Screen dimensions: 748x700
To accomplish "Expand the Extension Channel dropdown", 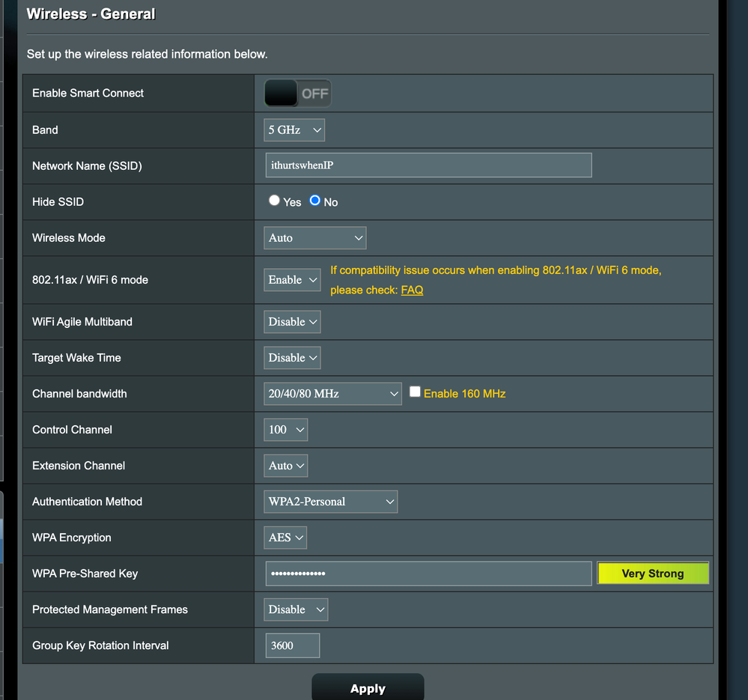I will [286, 466].
